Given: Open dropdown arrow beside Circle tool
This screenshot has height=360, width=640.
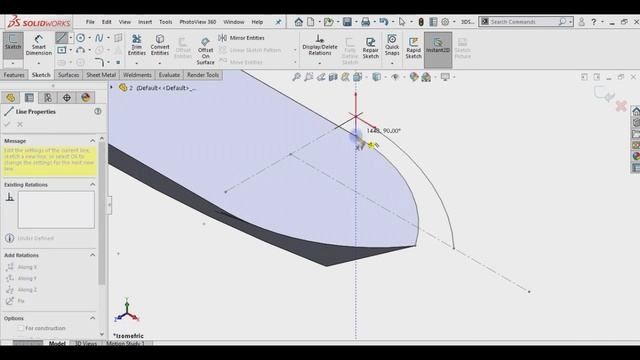Looking at the screenshot, I should coord(89,38).
